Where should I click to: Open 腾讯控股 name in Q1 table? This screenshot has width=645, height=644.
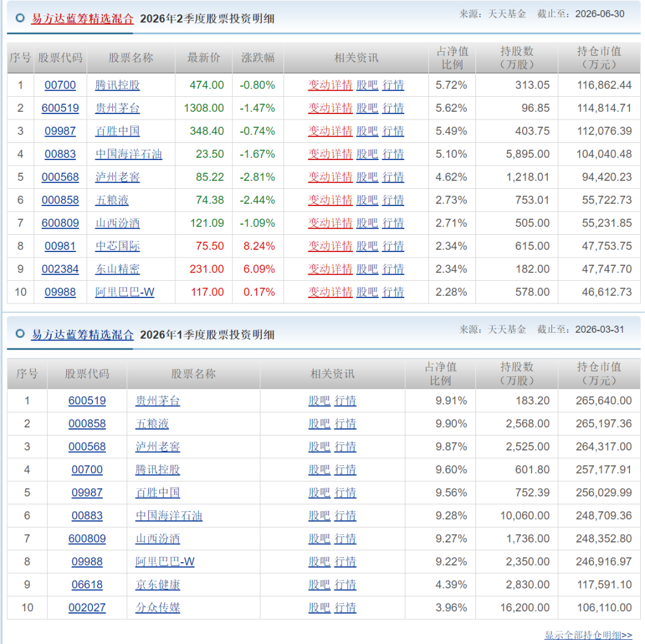(158, 470)
